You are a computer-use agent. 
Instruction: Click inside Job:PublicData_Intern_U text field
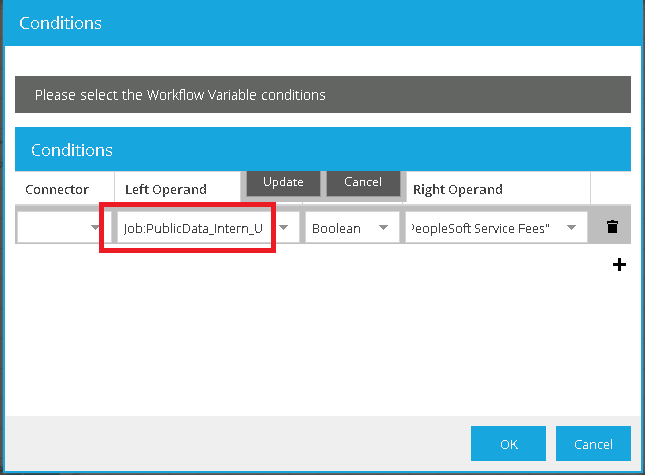(x=193, y=229)
